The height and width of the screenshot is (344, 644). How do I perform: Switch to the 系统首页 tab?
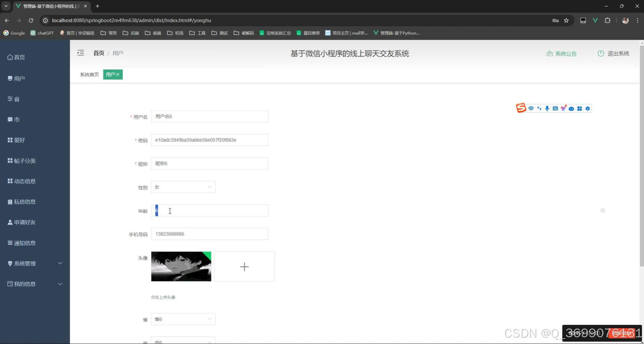click(89, 74)
